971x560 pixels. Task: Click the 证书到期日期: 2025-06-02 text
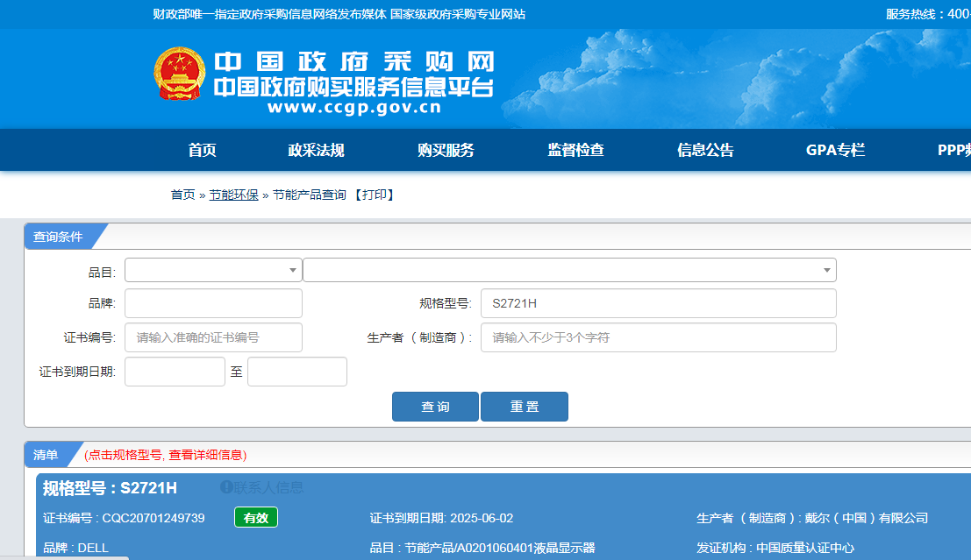pos(441,518)
